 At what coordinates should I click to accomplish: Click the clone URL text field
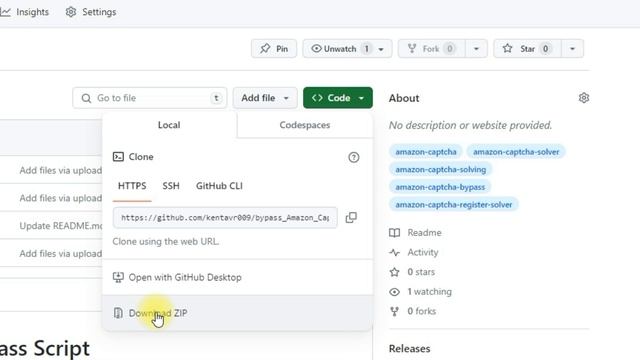pyautogui.click(x=225, y=218)
